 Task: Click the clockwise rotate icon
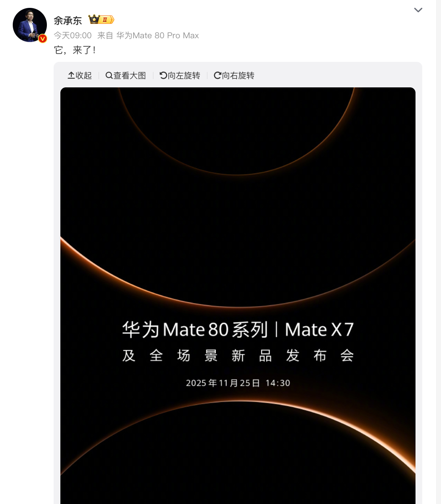point(217,75)
